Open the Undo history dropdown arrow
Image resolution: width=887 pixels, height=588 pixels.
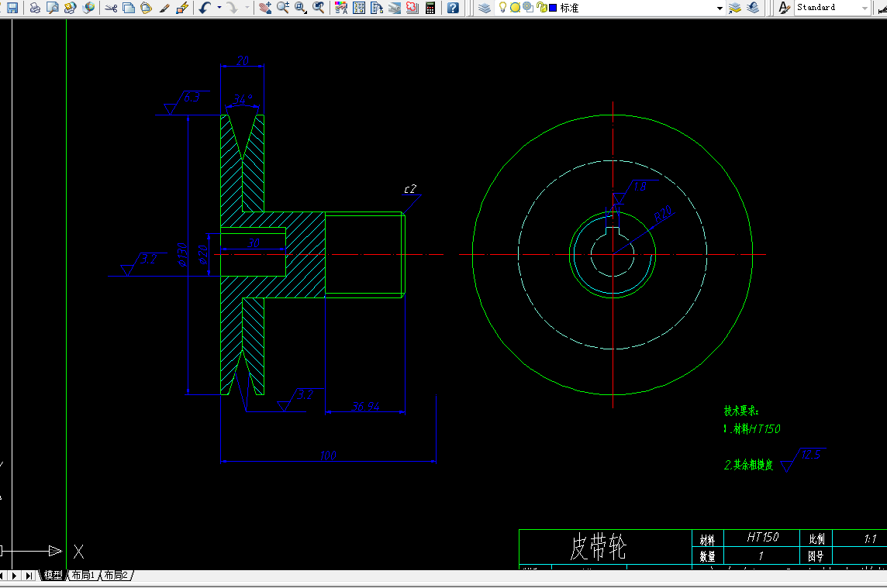219,7
